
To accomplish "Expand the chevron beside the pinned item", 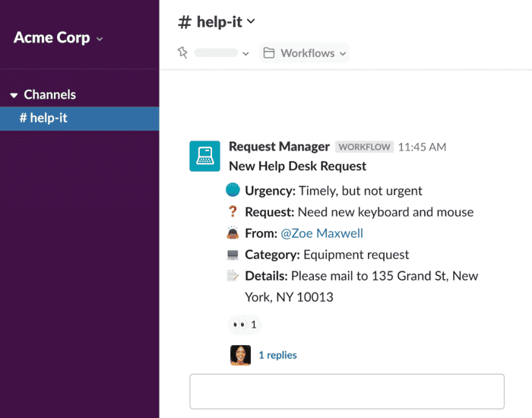I will tap(245, 54).
